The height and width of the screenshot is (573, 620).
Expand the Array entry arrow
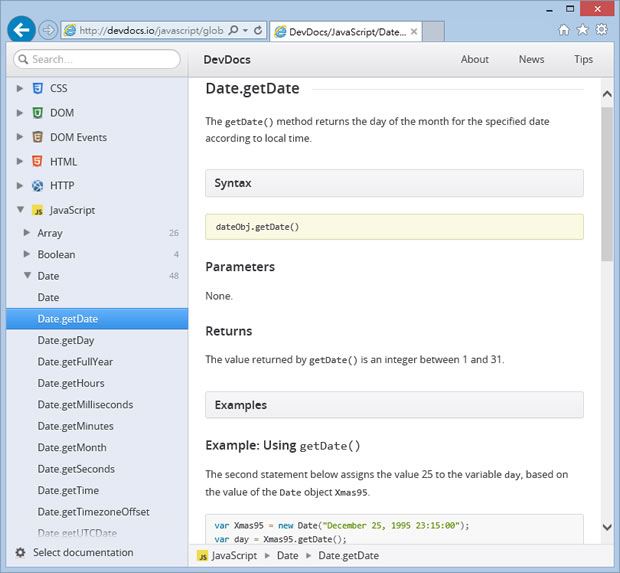(x=27, y=233)
